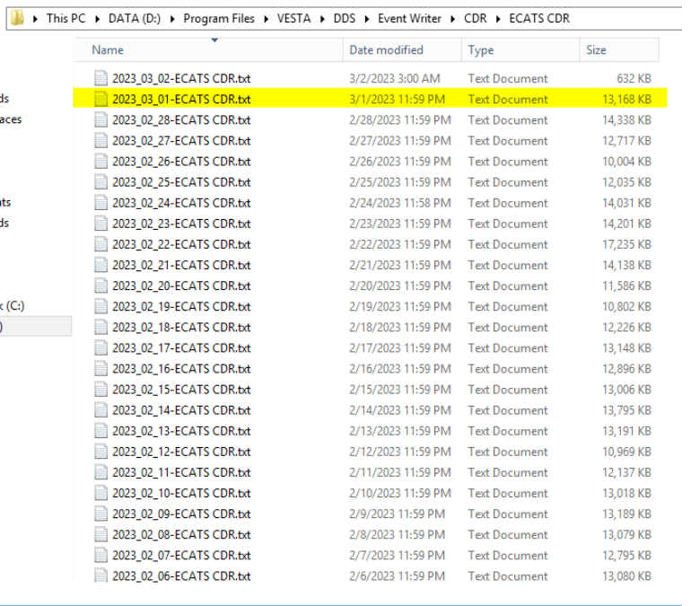
Task: Click date 2/14/2023 11:59 PM
Action: [400, 410]
